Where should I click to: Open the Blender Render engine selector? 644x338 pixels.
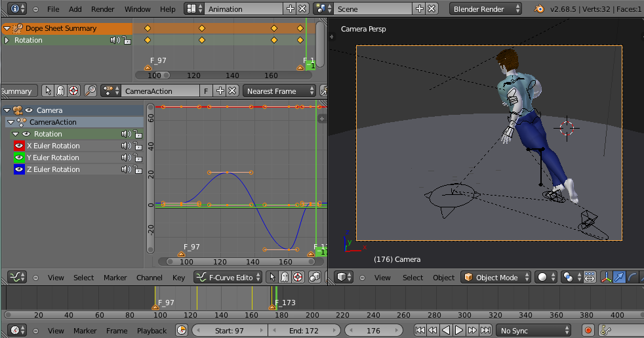click(x=486, y=9)
